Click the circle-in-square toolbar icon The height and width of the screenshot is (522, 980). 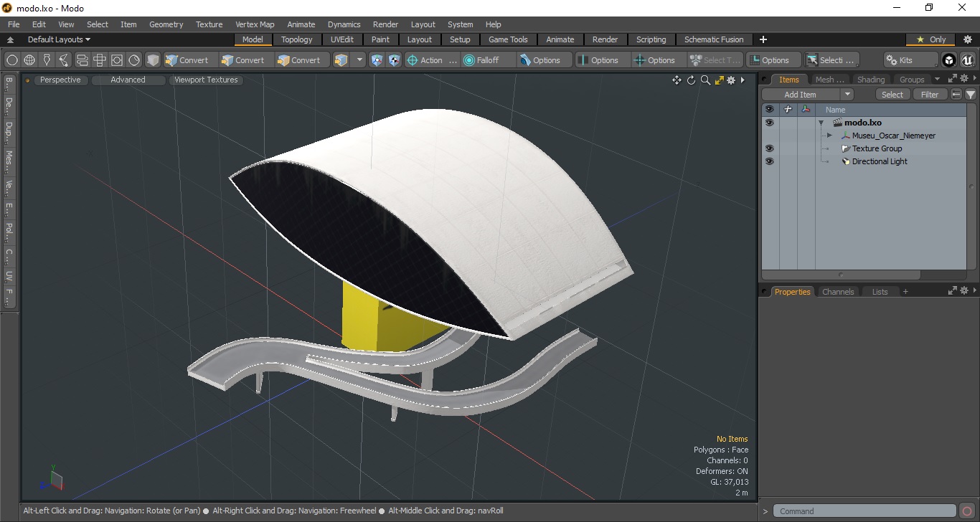[117, 60]
